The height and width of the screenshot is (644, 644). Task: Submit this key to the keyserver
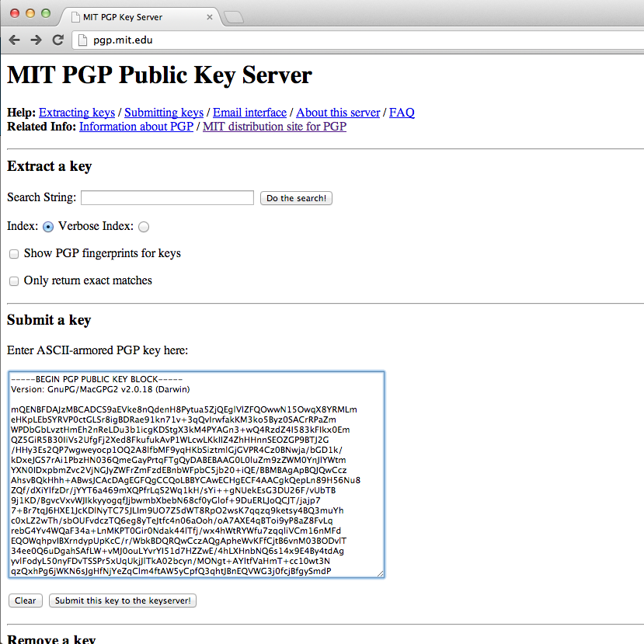click(x=124, y=600)
